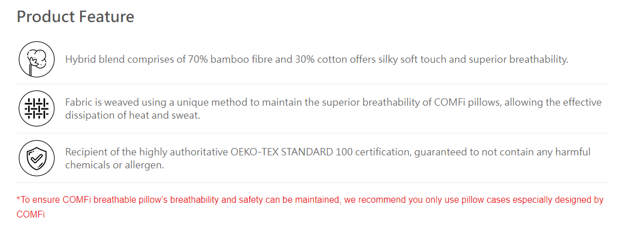Click the 'COMFi pillows' text in fabric description

click(467, 102)
